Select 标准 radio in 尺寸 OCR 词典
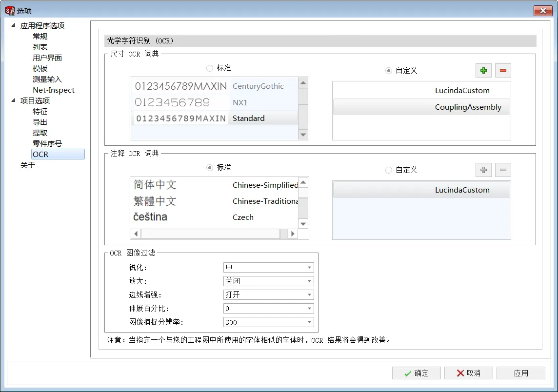The width and height of the screenshot is (558, 392). (x=210, y=68)
